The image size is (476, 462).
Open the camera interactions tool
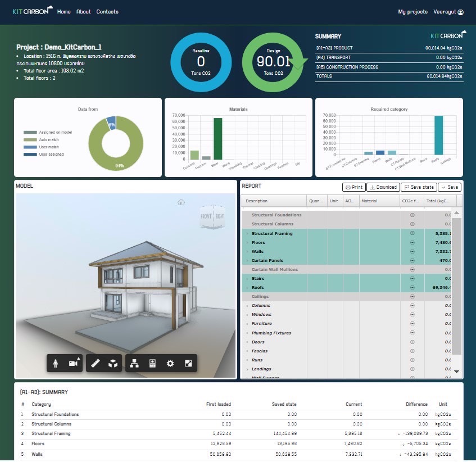click(x=74, y=364)
